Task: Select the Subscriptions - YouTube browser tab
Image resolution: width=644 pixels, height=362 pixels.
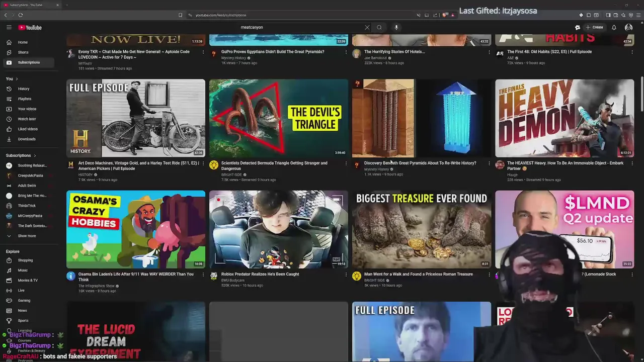Action: 30,5
